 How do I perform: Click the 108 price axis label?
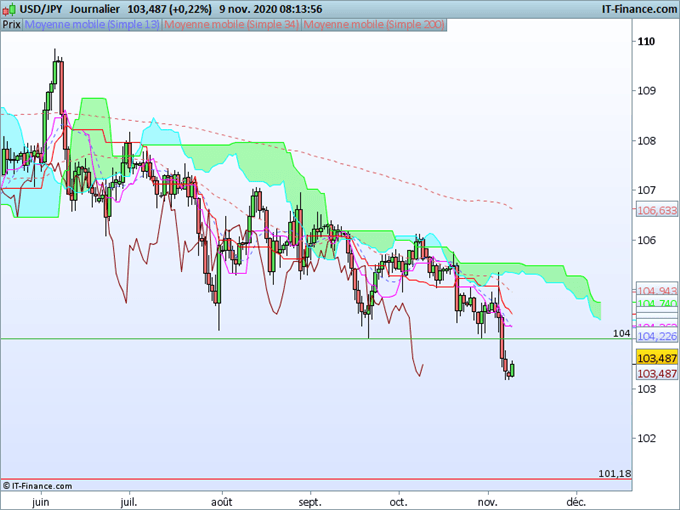click(x=646, y=141)
